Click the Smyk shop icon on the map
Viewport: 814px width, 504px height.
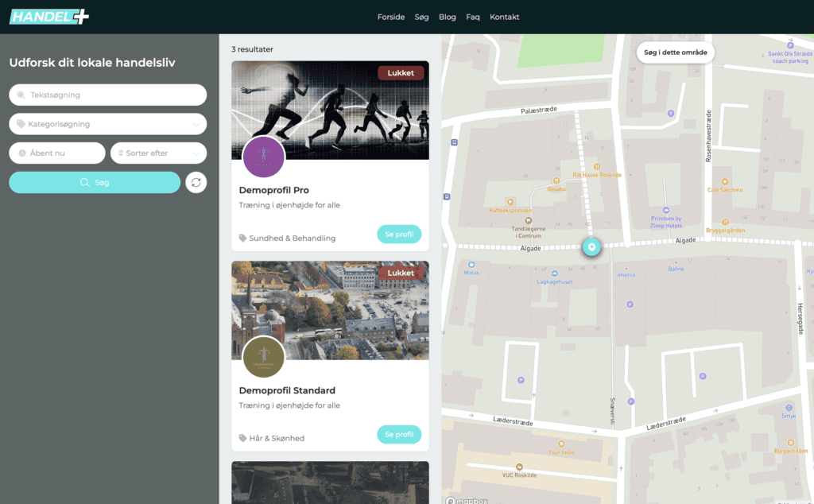coord(789,408)
